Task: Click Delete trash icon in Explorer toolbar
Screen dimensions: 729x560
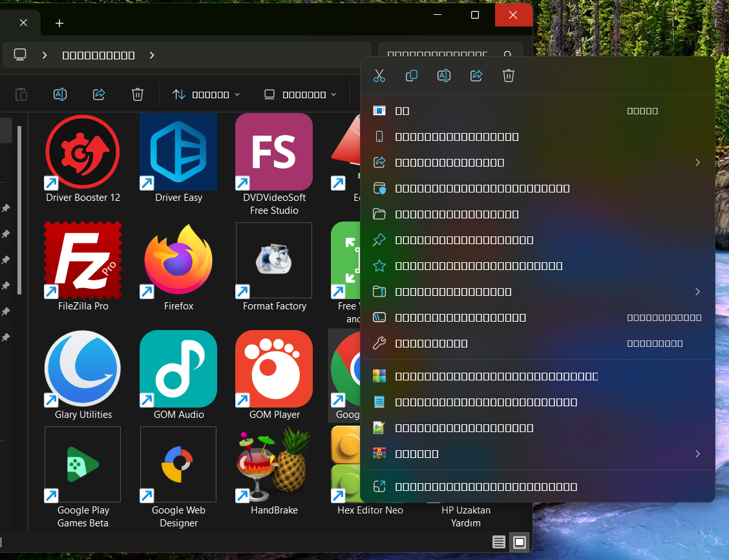Action: click(x=138, y=95)
